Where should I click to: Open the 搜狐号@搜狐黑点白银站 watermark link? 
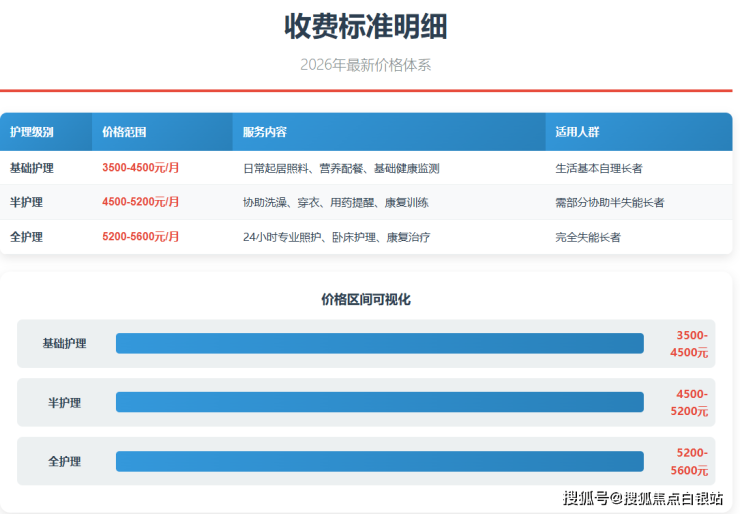643,498
